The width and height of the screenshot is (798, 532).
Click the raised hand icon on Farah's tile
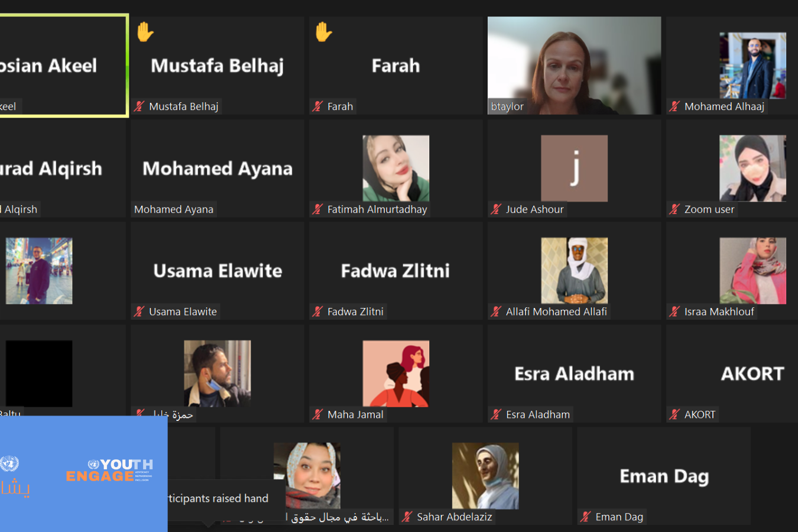(x=323, y=32)
